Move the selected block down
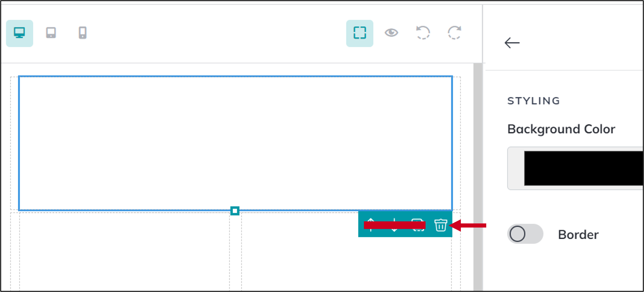The image size is (644, 292). tap(394, 225)
